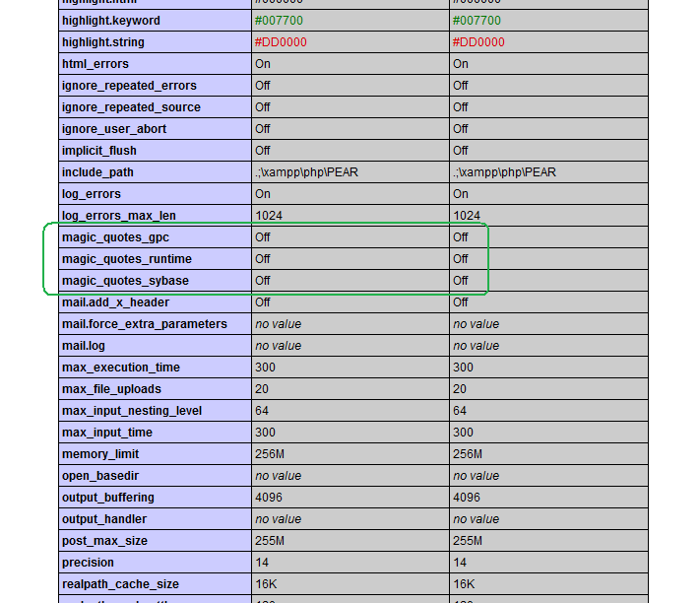Viewport: 700px width, 603px height.
Task: Click post_max_size last-column 255M value
Action: coord(468,541)
